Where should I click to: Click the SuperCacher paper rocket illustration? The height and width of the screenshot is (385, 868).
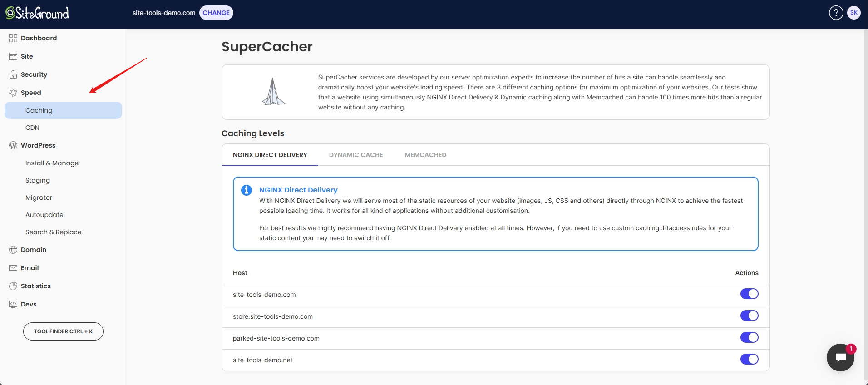click(273, 92)
